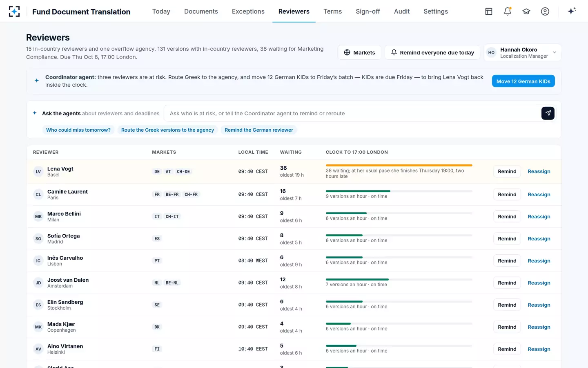The image size is (588, 368).
Task: Open the Audit tab
Action: coord(402,11)
